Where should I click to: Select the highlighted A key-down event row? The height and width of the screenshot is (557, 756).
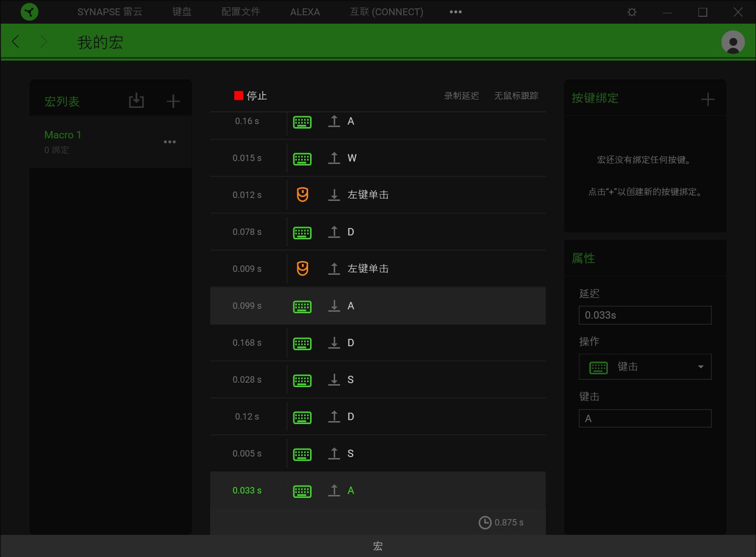378,306
